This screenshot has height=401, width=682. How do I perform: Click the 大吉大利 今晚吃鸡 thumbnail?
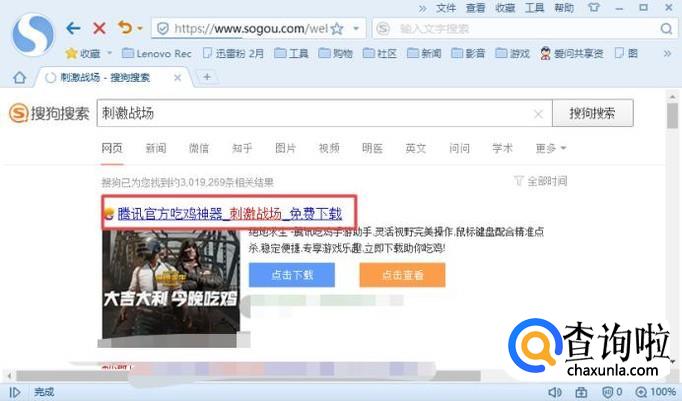171,285
